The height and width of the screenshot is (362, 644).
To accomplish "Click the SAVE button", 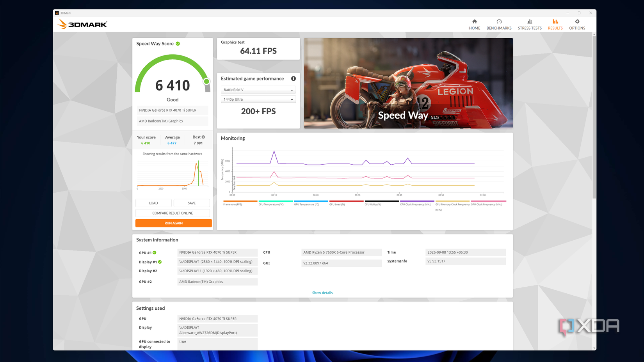I will (192, 203).
